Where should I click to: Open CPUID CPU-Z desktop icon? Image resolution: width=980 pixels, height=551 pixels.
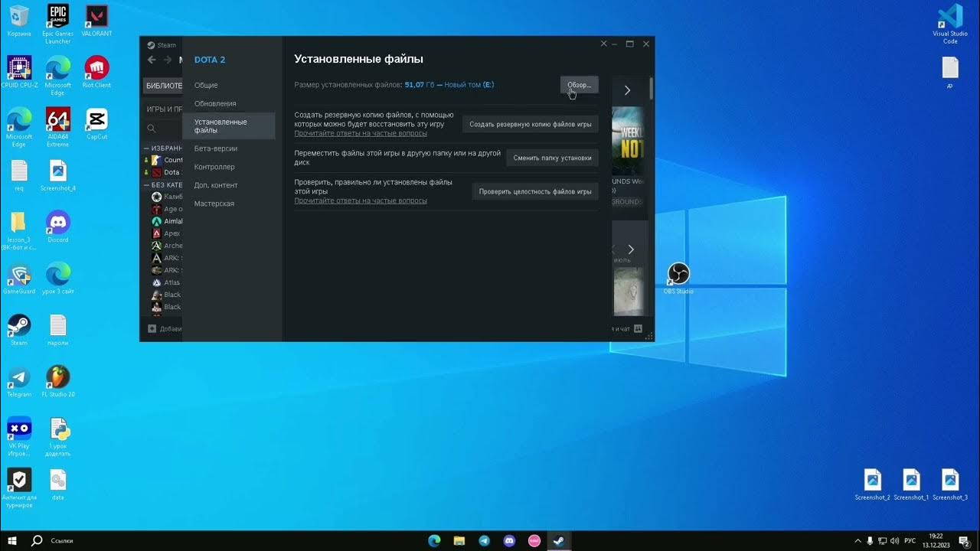tap(19, 72)
